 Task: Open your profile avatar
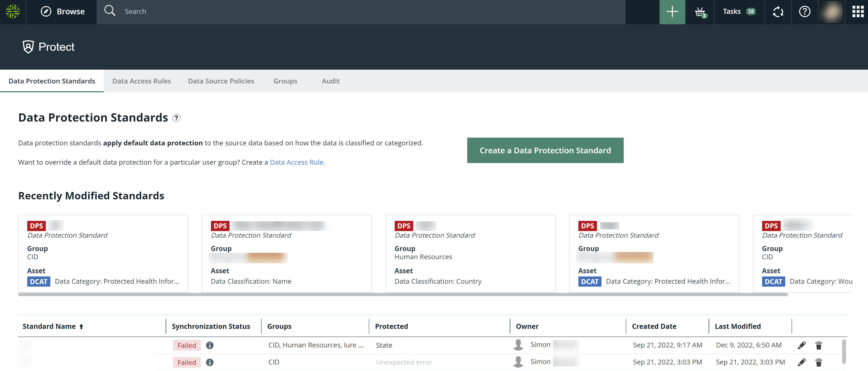coord(831,12)
